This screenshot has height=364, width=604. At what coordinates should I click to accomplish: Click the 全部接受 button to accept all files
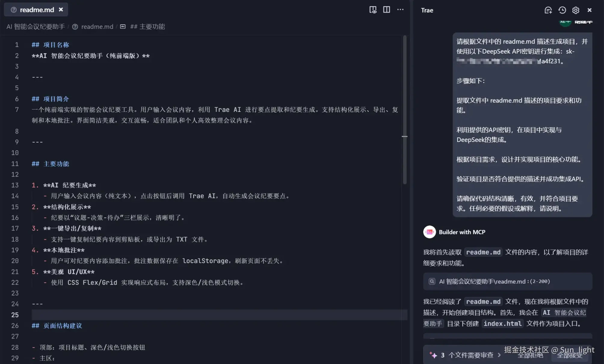569,356
